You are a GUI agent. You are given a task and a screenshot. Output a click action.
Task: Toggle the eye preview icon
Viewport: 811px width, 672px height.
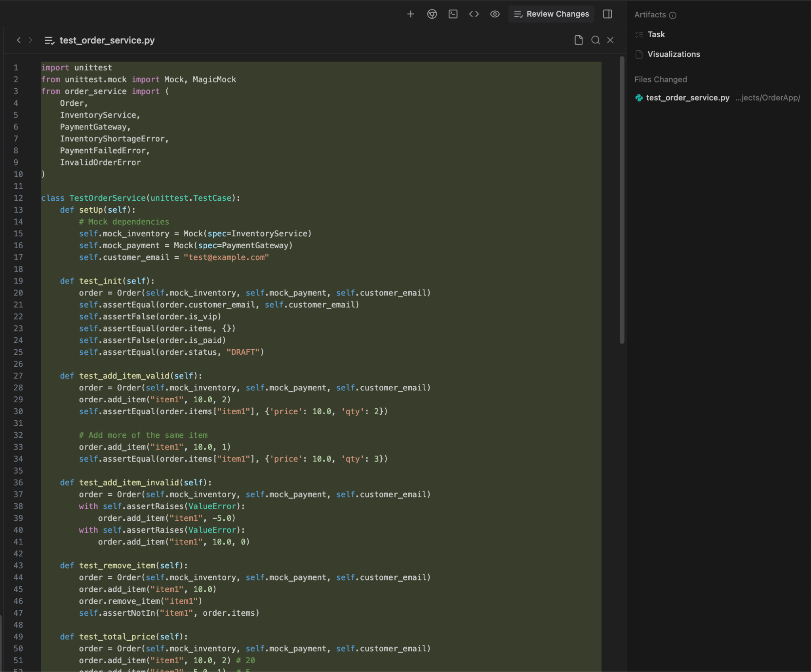[495, 14]
